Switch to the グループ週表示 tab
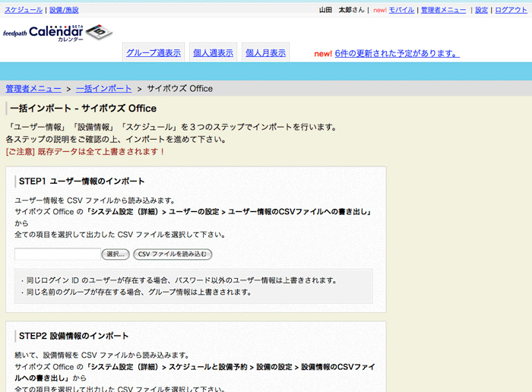The width and height of the screenshot is (532, 392). [x=154, y=52]
